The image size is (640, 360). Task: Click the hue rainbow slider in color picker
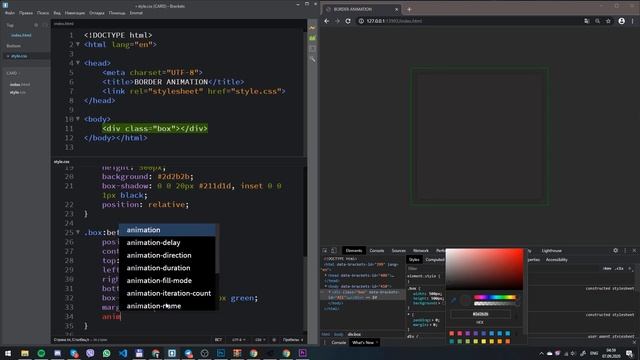coord(495,297)
